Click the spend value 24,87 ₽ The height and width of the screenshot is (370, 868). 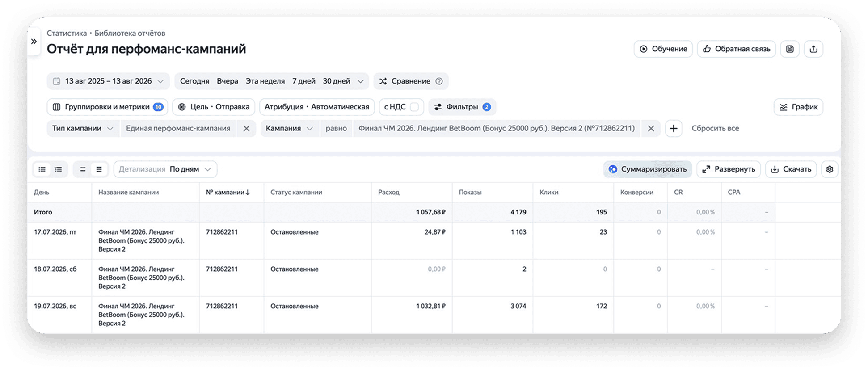[435, 232]
